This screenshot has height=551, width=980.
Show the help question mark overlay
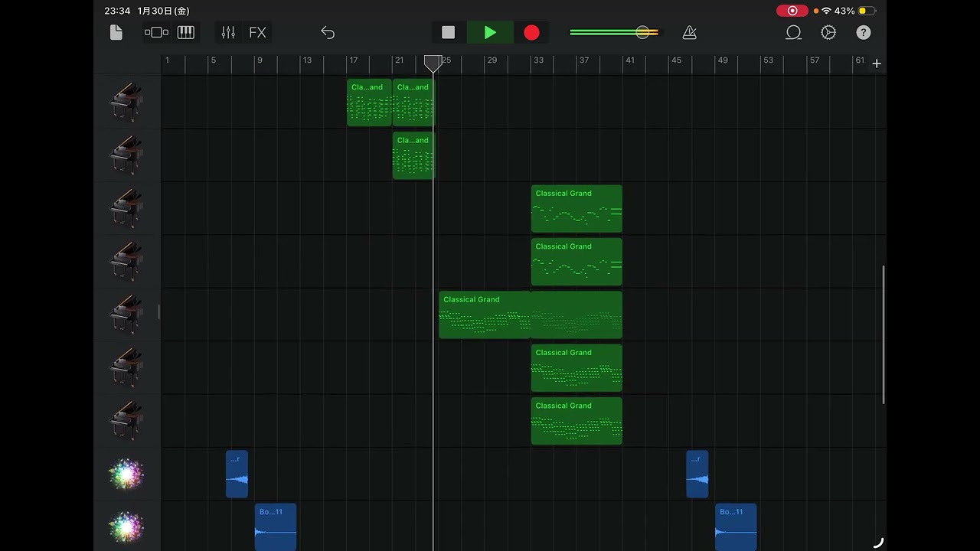[863, 32]
